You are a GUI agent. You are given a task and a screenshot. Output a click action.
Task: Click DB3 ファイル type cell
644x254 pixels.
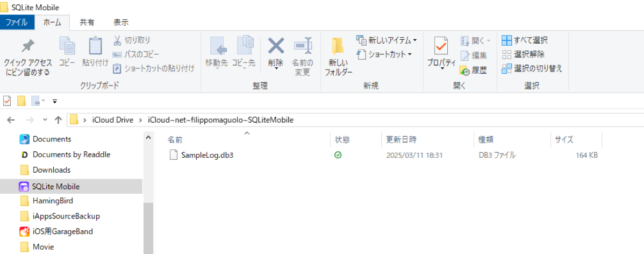point(498,156)
